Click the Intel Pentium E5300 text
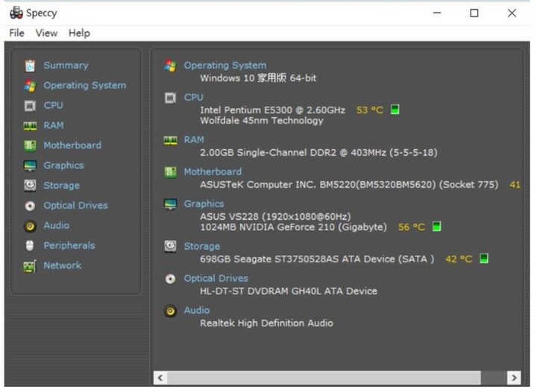 click(x=273, y=110)
